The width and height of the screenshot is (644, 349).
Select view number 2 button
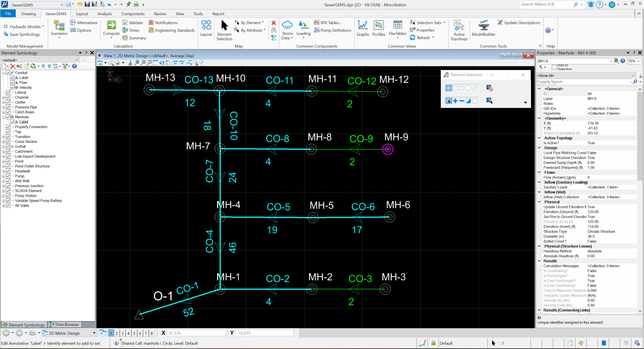tap(117, 333)
